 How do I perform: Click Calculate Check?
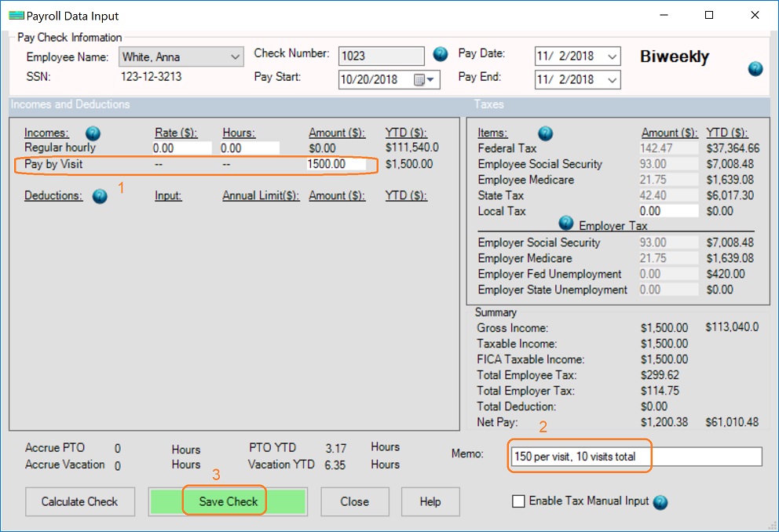[79, 501]
